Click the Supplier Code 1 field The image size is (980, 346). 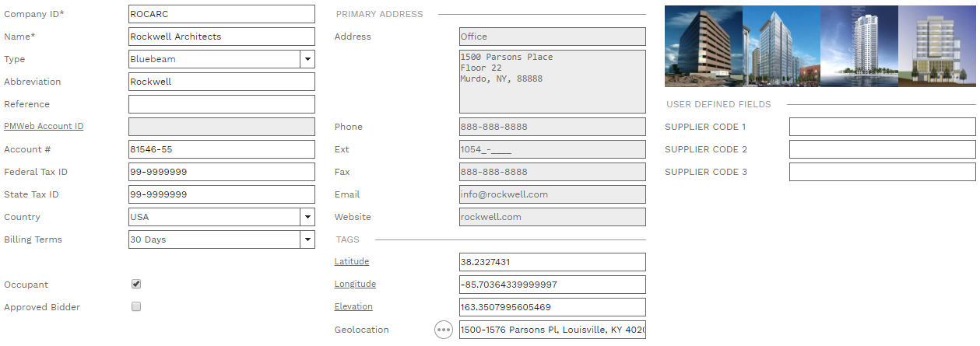(882, 127)
